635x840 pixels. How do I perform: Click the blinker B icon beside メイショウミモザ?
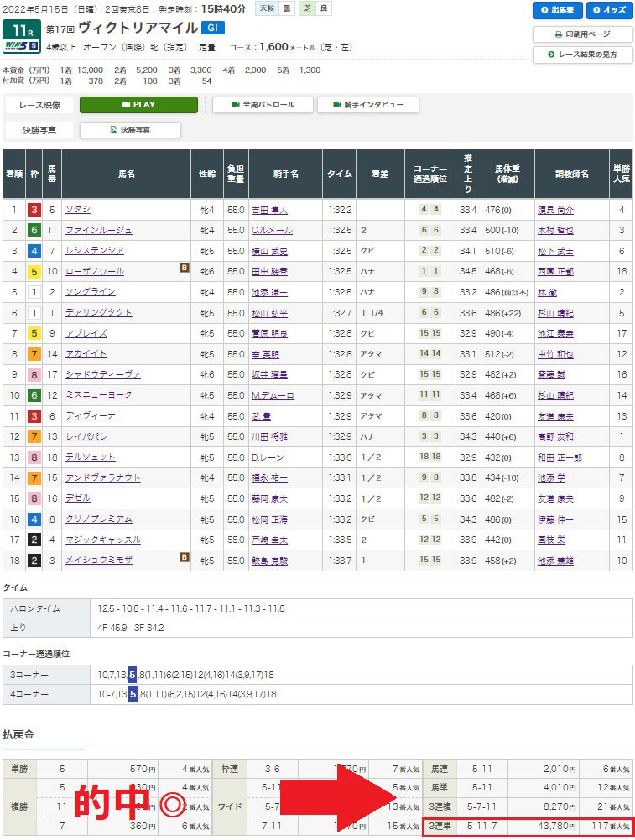183,556
